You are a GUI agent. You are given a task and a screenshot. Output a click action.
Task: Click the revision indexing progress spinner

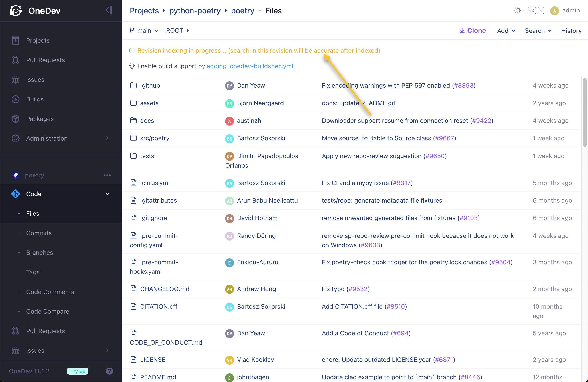(x=132, y=50)
